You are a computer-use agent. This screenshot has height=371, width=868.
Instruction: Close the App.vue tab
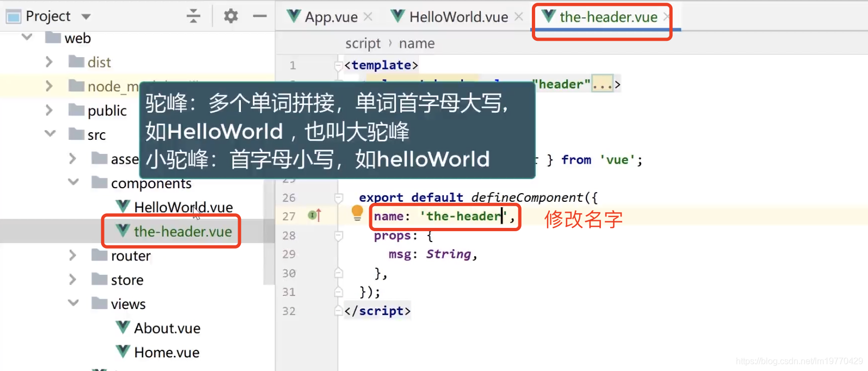368,17
